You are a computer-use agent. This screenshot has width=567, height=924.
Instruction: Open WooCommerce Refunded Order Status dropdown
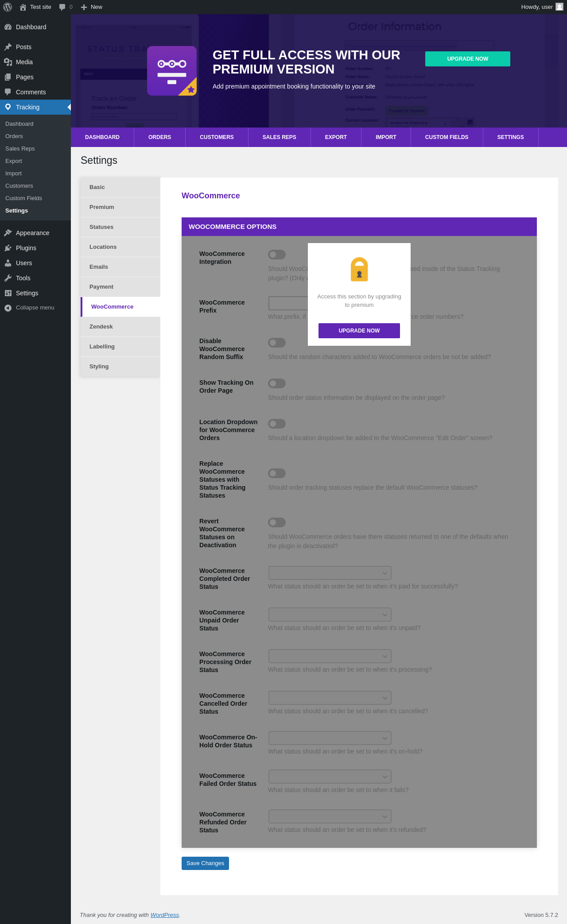(330, 816)
